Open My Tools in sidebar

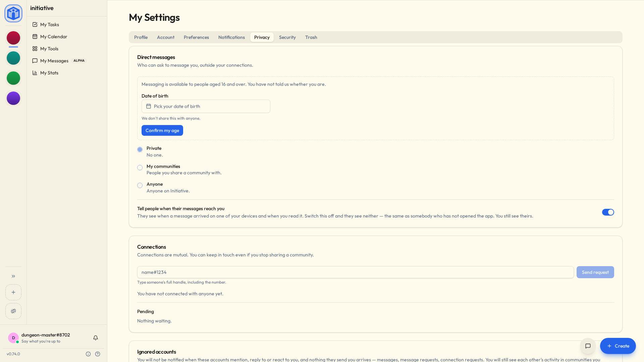67,49
